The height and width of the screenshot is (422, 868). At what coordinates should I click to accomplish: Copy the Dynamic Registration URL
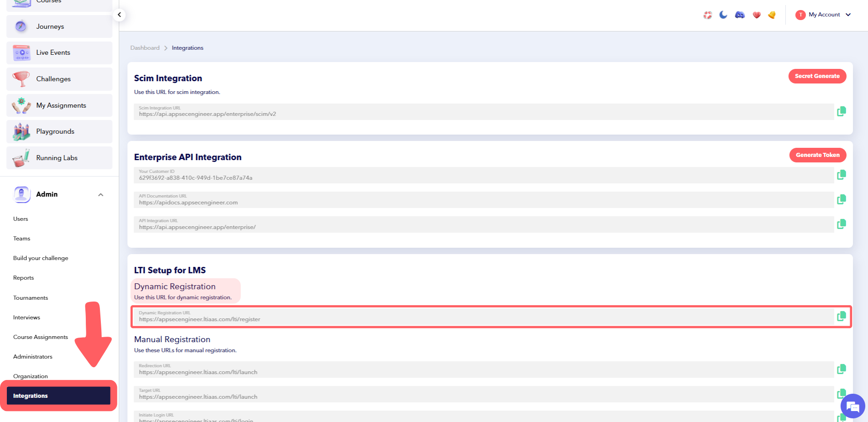coord(841,316)
